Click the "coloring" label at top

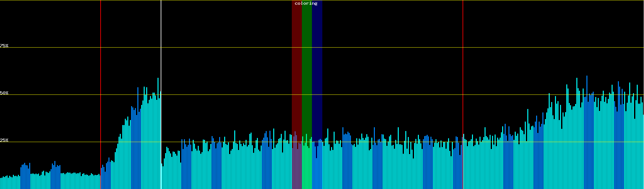(306, 3)
